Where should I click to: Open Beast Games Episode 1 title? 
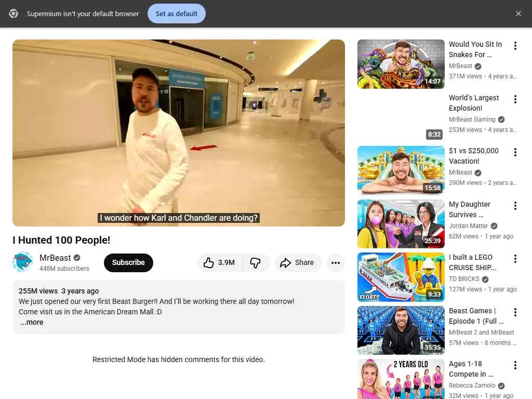(476, 316)
